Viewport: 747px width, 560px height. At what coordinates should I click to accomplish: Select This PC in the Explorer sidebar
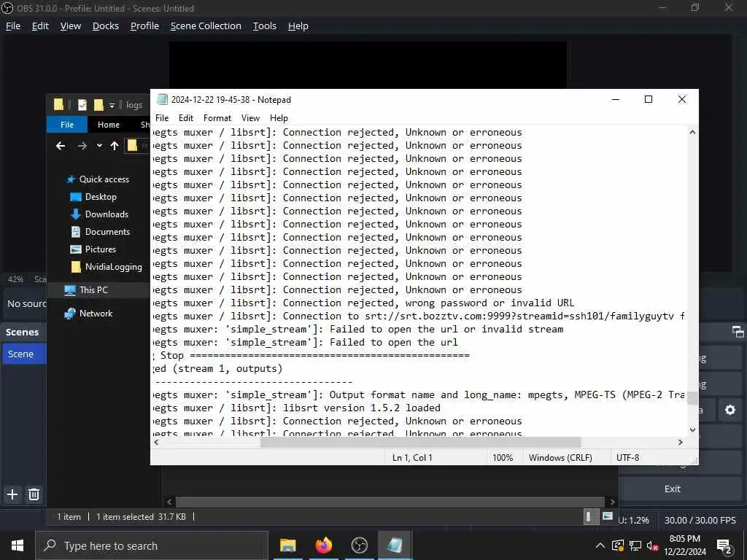point(93,290)
